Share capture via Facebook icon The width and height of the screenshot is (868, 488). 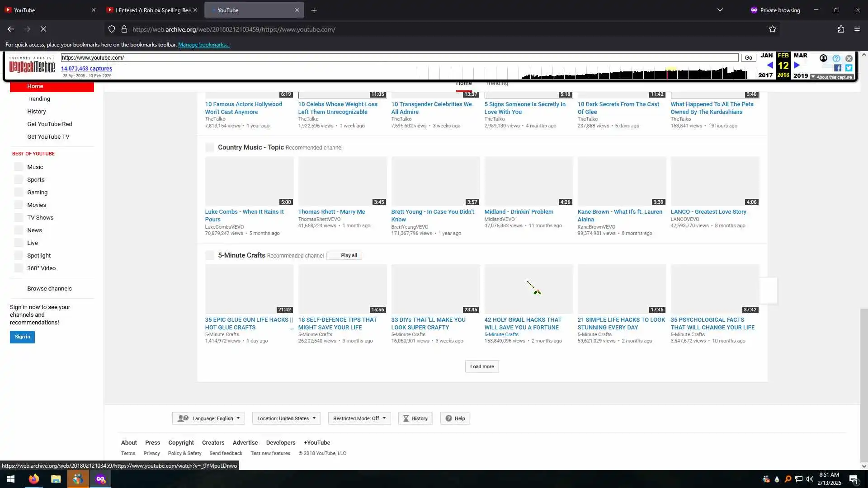838,68
